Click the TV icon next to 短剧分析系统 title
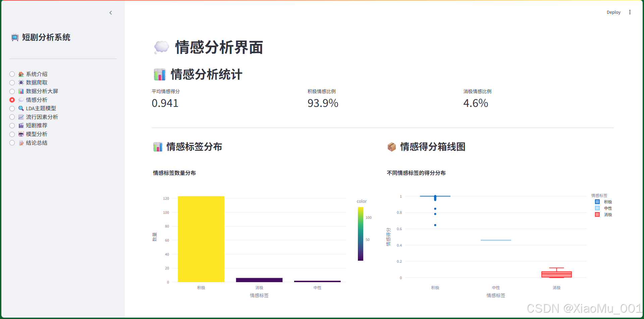 [14, 38]
